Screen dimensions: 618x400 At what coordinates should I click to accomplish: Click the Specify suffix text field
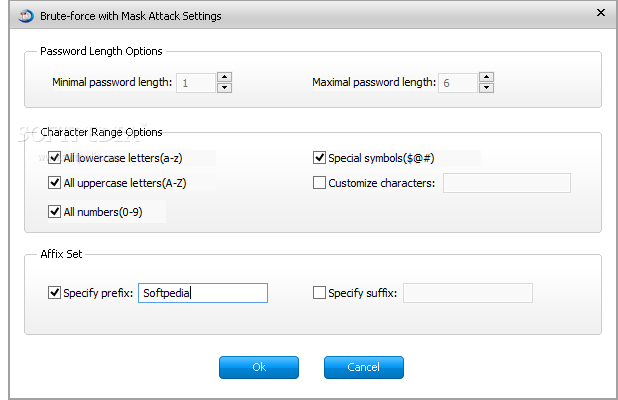(x=468, y=293)
